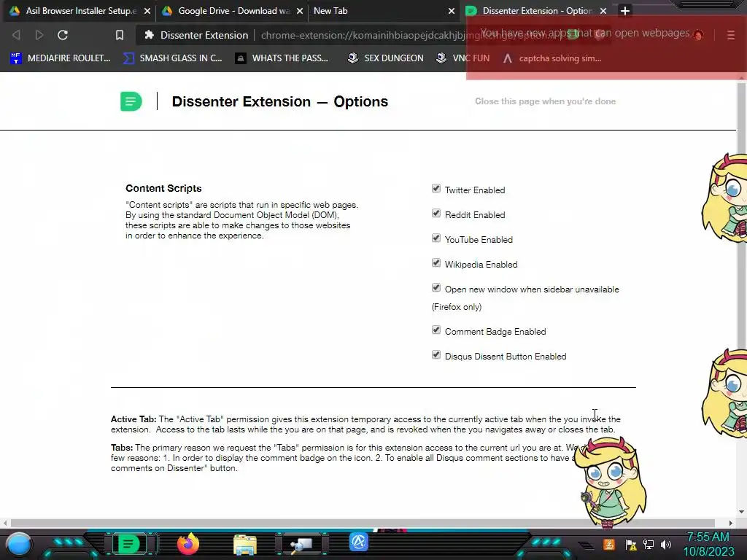Close the Google Drive tab

[x=300, y=11]
